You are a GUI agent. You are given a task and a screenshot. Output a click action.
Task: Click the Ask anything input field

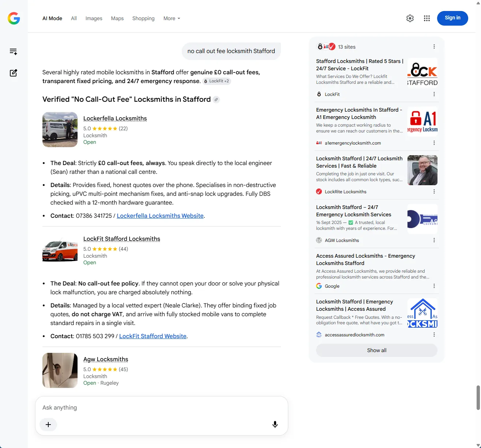pyautogui.click(x=162, y=407)
